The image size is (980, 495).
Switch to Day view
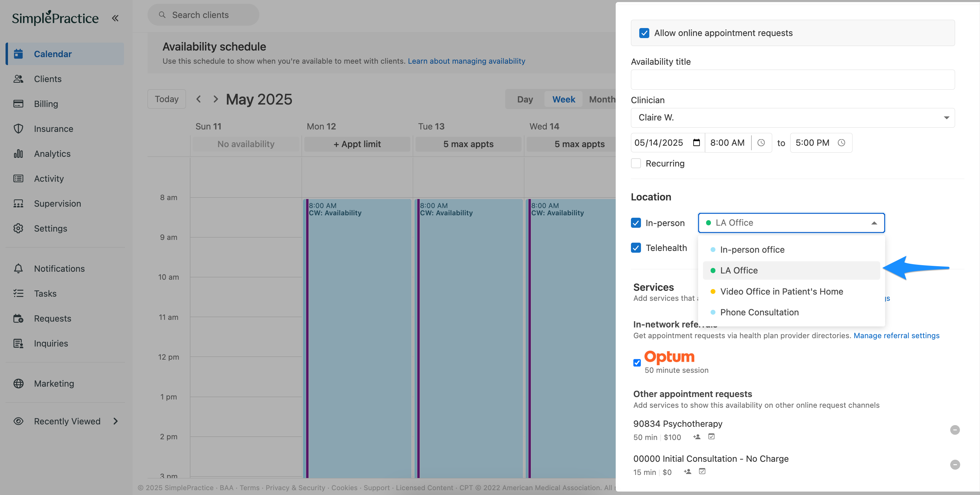(525, 99)
